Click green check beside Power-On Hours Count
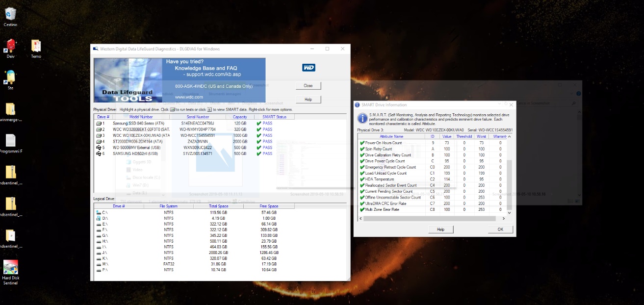The image size is (644, 305). click(x=362, y=143)
